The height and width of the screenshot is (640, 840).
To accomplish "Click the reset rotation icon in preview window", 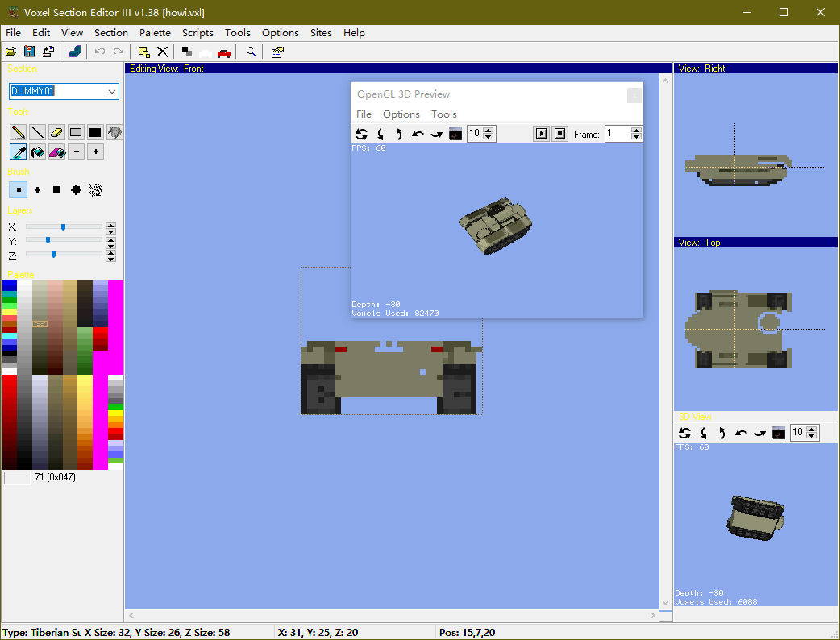I will coord(362,134).
